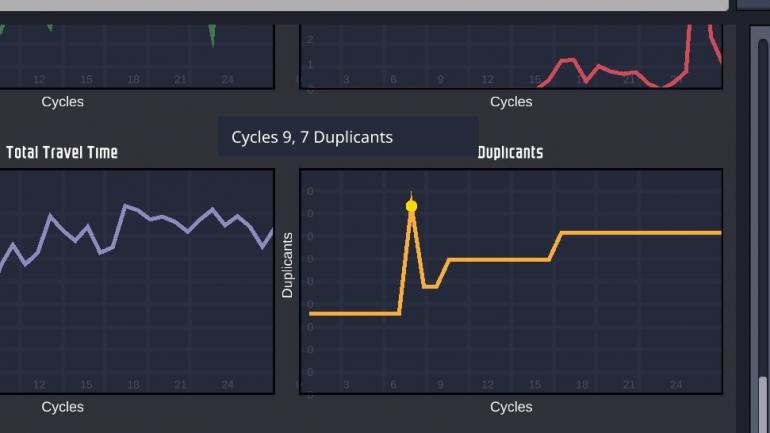The width and height of the screenshot is (770, 433).
Task: Click the Total Travel Time chart title
Action: (x=62, y=153)
